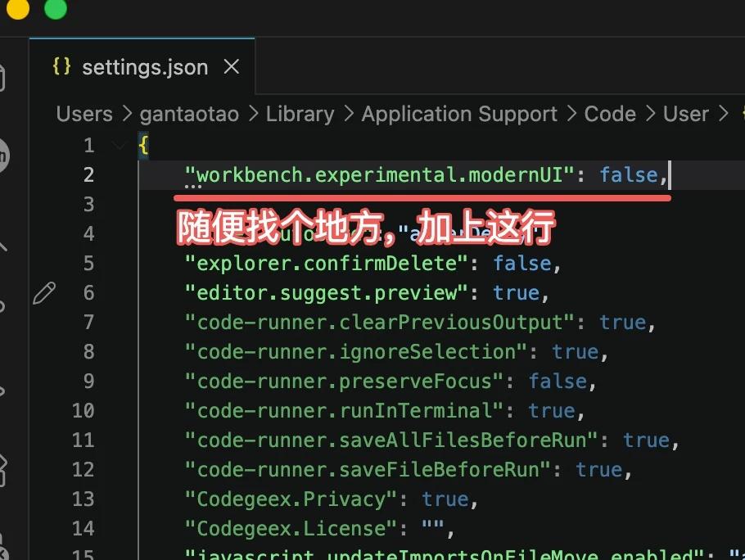Screen dimensions: 745x560
Task: Open the Application Support breadcrumb segment
Action: point(459,114)
